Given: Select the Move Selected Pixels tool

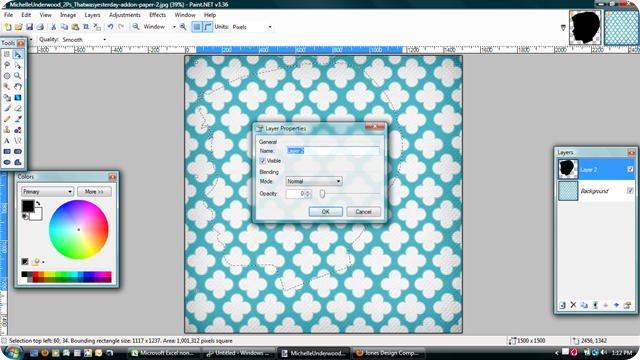Looking at the screenshot, I should coord(18,54).
